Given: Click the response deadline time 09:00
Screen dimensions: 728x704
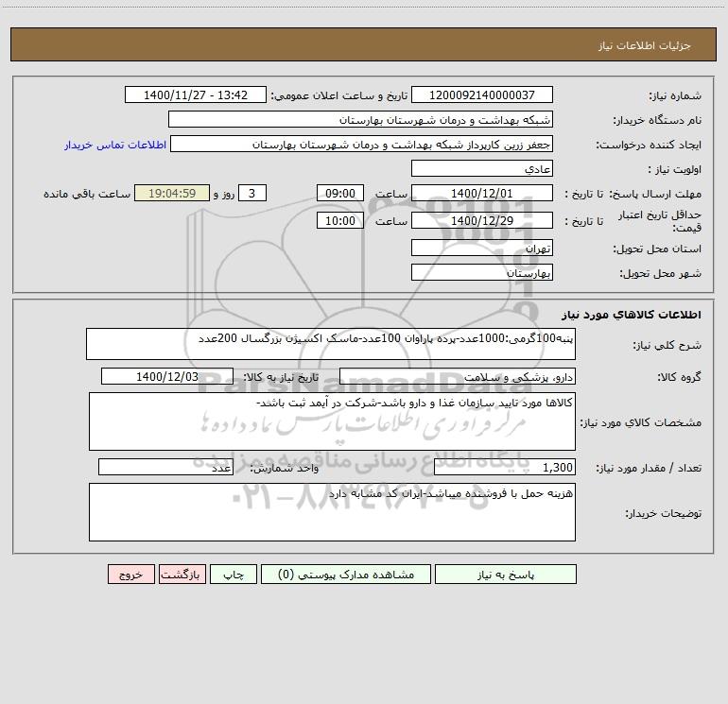Looking at the screenshot, I should tap(339, 194).
